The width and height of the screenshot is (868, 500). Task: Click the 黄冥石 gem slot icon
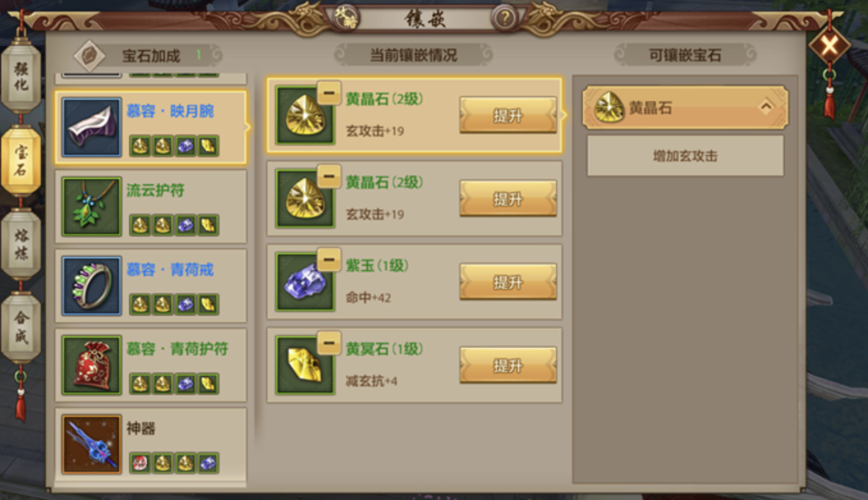tap(305, 365)
